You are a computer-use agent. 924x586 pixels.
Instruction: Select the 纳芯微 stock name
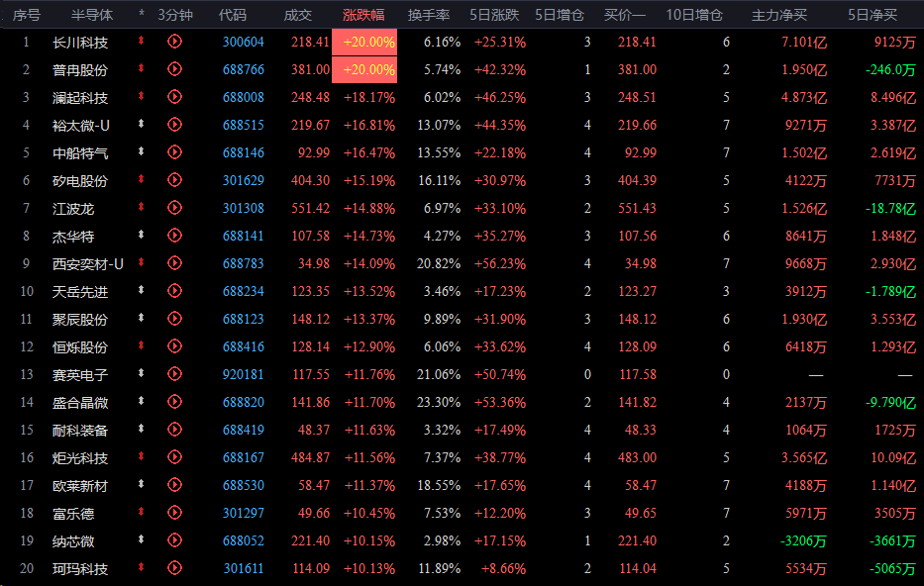coord(73,540)
